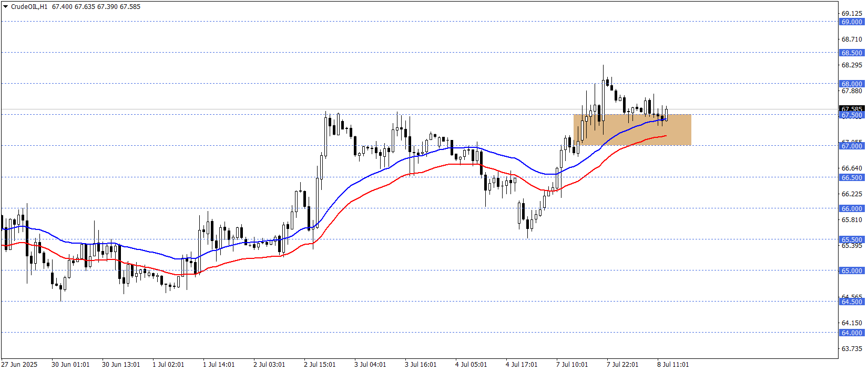Click the 68.000 level label

(x=852, y=84)
